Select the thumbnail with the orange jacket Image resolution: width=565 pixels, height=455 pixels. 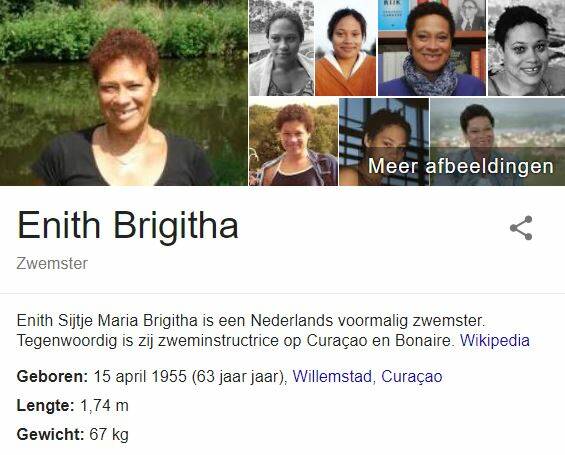click(x=346, y=48)
